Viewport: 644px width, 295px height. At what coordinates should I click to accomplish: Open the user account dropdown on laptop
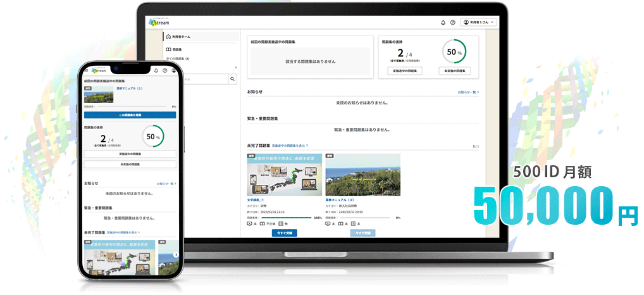click(478, 23)
